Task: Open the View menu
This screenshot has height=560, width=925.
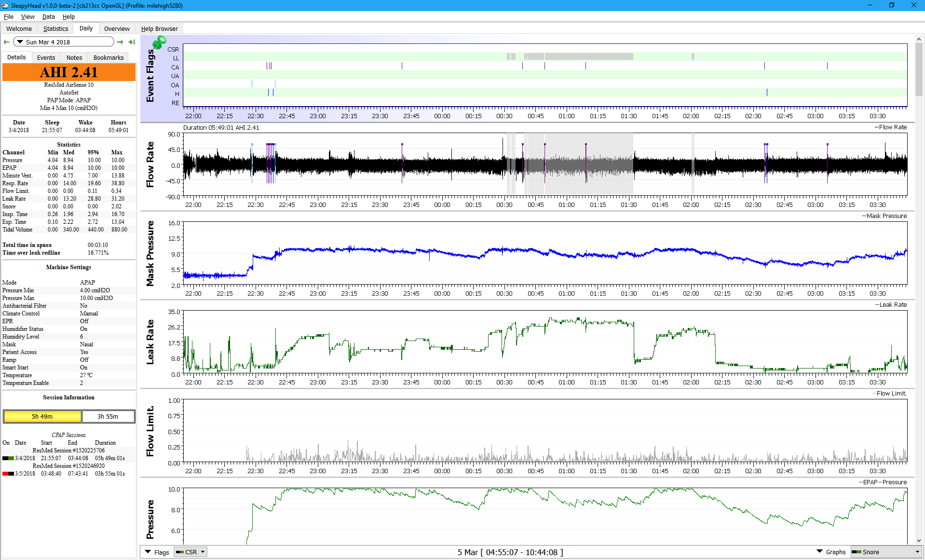Action: tap(27, 16)
